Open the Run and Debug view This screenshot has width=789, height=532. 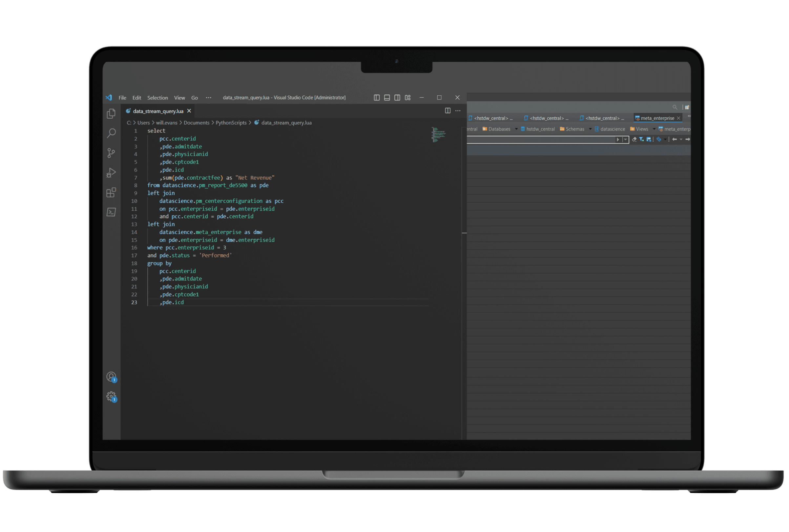(111, 173)
